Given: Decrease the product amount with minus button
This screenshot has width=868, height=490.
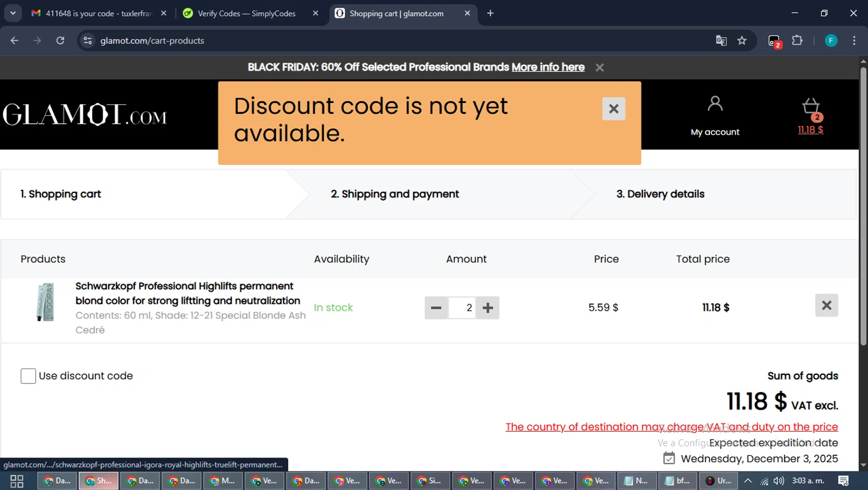Looking at the screenshot, I should point(436,308).
